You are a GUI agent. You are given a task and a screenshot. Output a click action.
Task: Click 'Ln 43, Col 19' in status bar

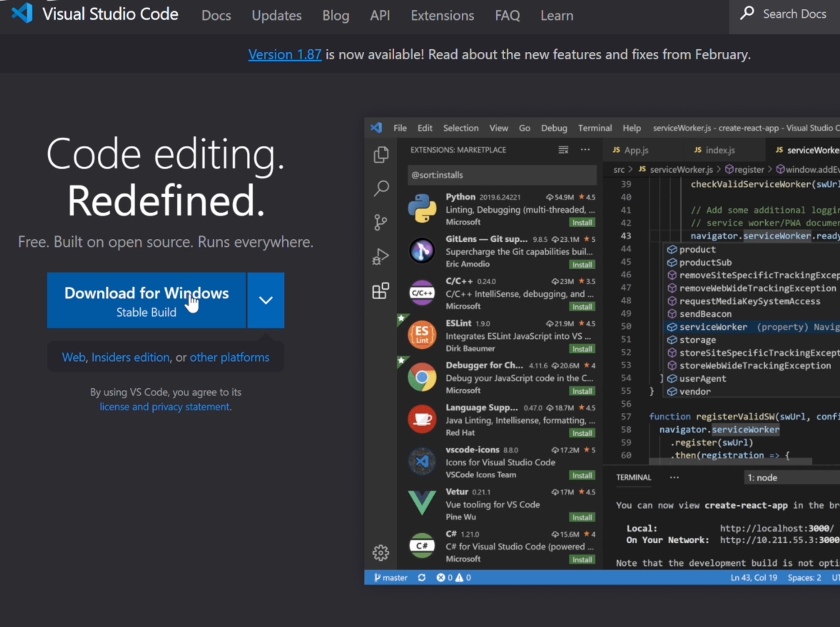pos(754,578)
